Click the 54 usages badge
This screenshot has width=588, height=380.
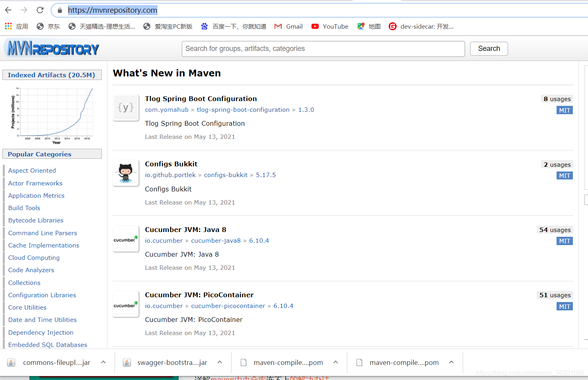point(555,230)
